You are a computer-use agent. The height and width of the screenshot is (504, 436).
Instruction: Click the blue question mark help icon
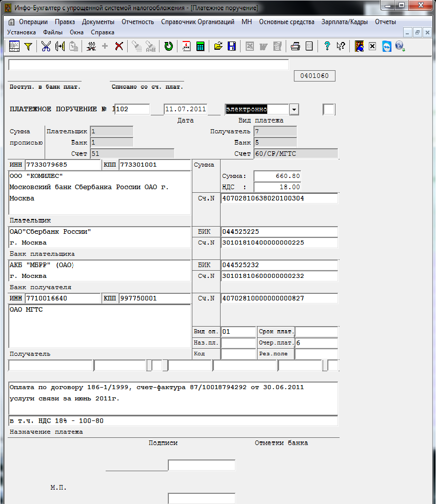[x=327, y=47]
